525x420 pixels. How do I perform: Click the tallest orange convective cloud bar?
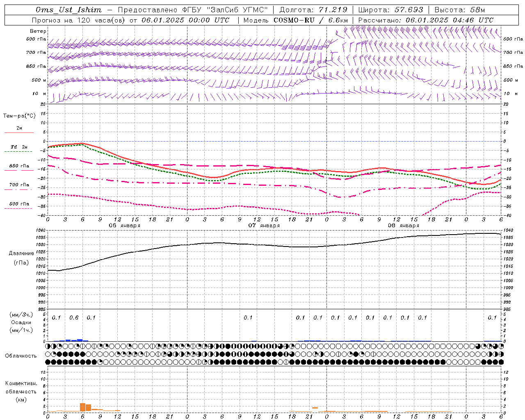[82, 407]
